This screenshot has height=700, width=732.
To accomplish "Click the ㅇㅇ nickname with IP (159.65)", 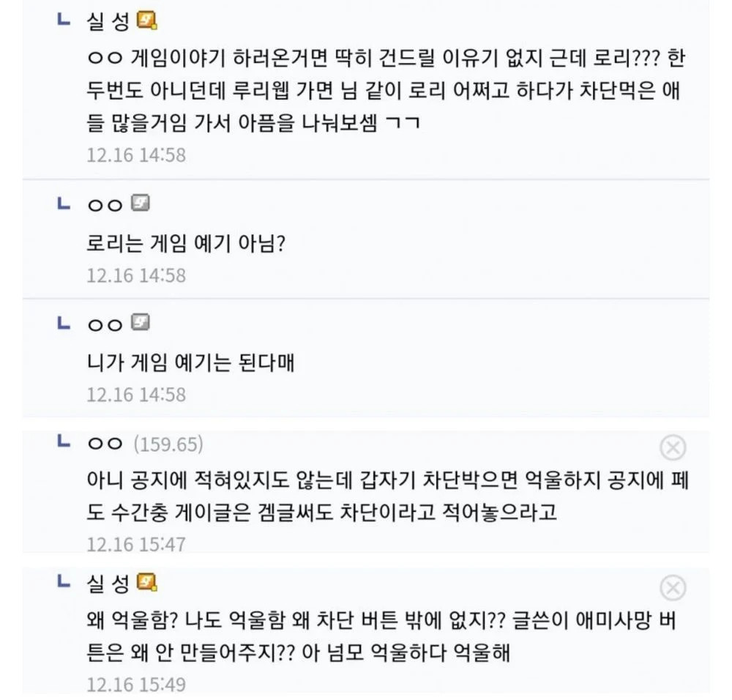I will 105,444.
